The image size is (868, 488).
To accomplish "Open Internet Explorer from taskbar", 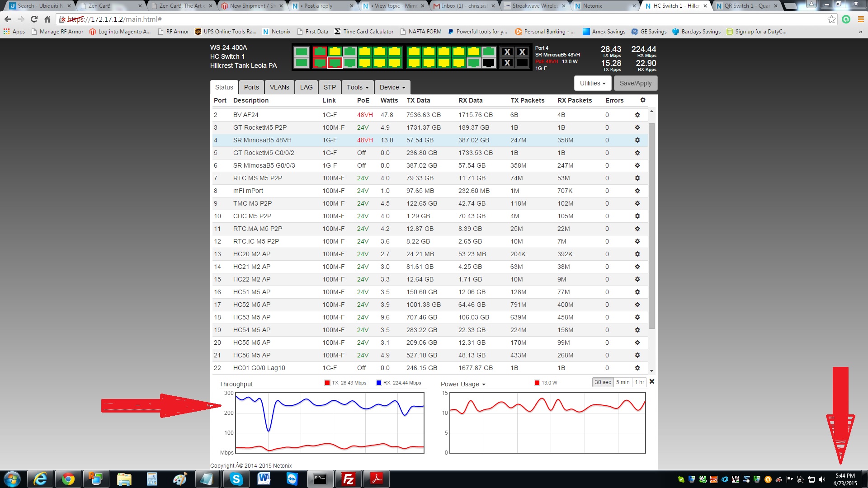I will coord(40,479).
